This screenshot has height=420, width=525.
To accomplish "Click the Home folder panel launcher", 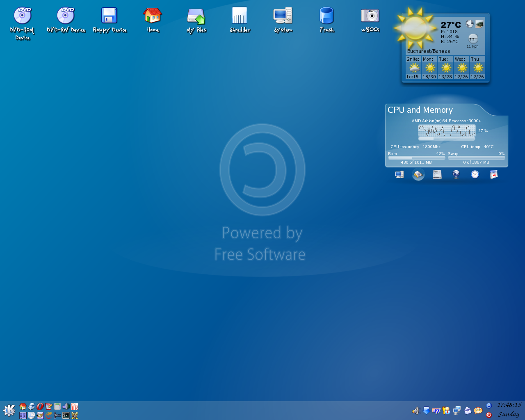I will [23, 406].
